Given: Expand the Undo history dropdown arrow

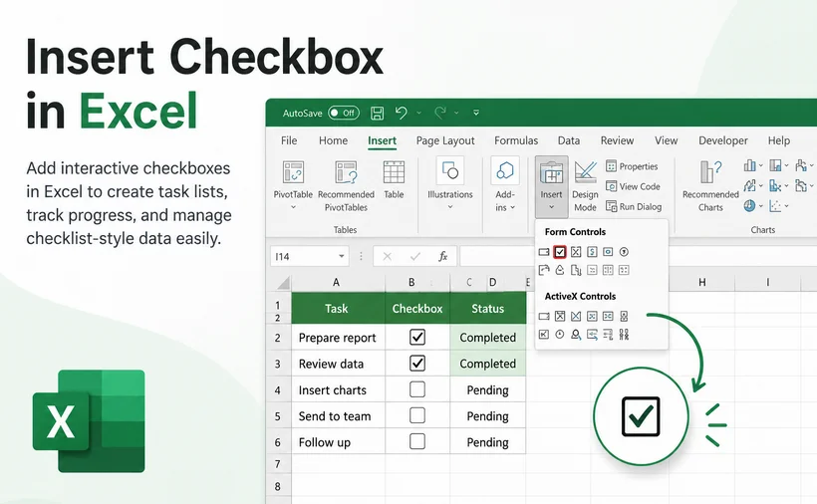Looking at the screenshot, I should (x=418, y=113).
